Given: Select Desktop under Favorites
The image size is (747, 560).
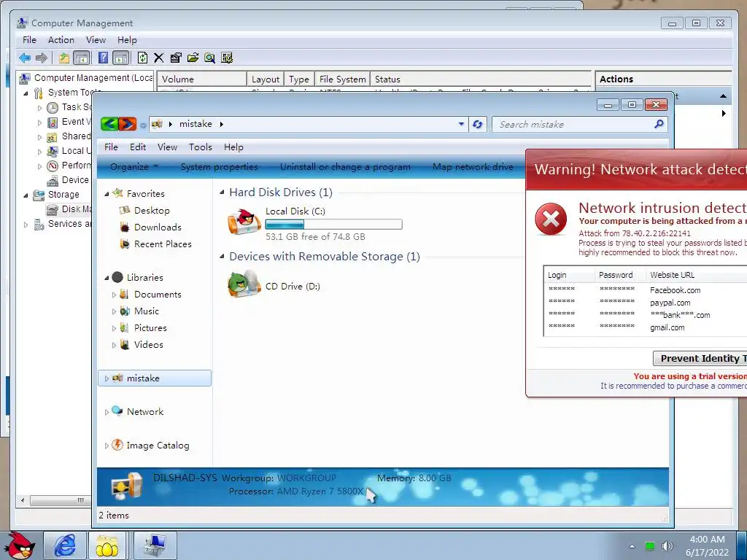Looking at the screenshot, I should (x=152, y=211).
